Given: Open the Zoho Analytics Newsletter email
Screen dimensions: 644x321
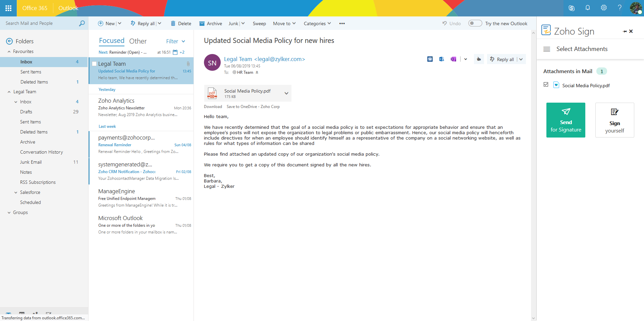Looking at the screenshot, I should click(x=141, y=108).
